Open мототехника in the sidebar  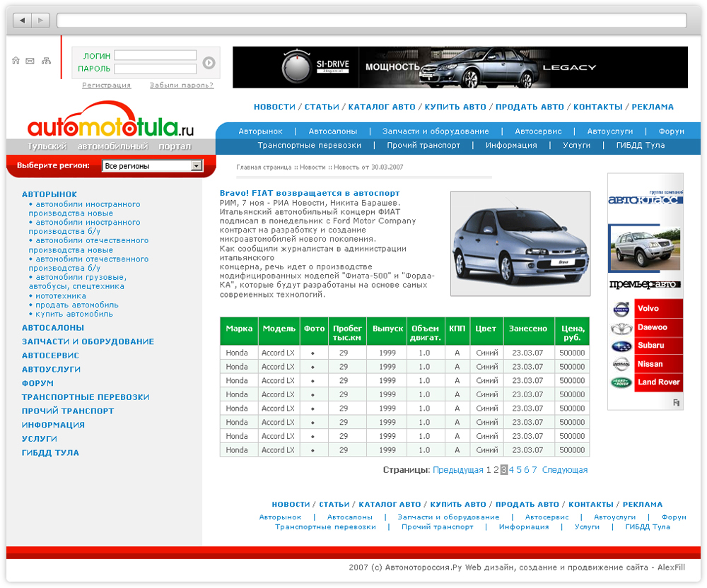[60, 296]
